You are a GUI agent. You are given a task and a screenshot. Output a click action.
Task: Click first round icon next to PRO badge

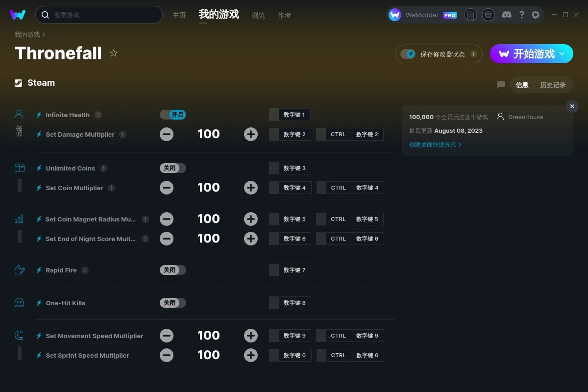coord(470,15)
